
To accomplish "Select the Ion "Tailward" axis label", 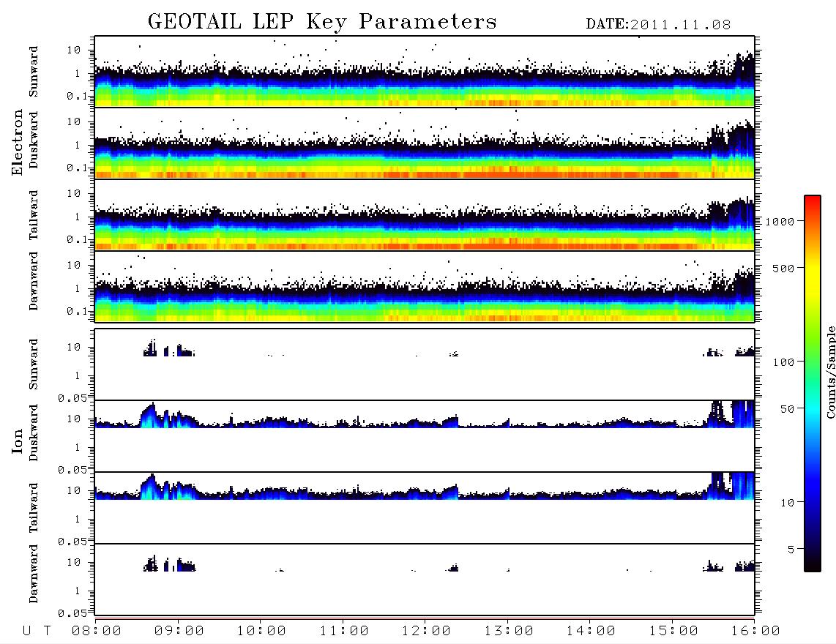I will [x=34, y=508].
